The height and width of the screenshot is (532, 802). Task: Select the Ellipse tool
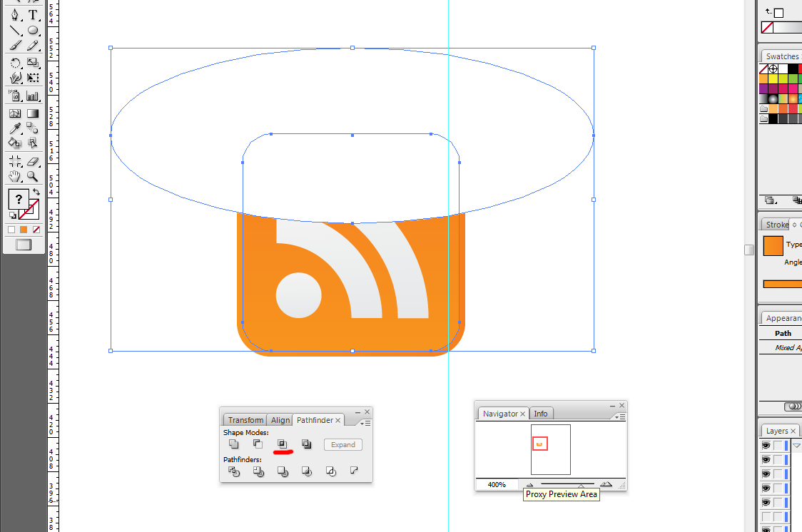click(33, 31)
